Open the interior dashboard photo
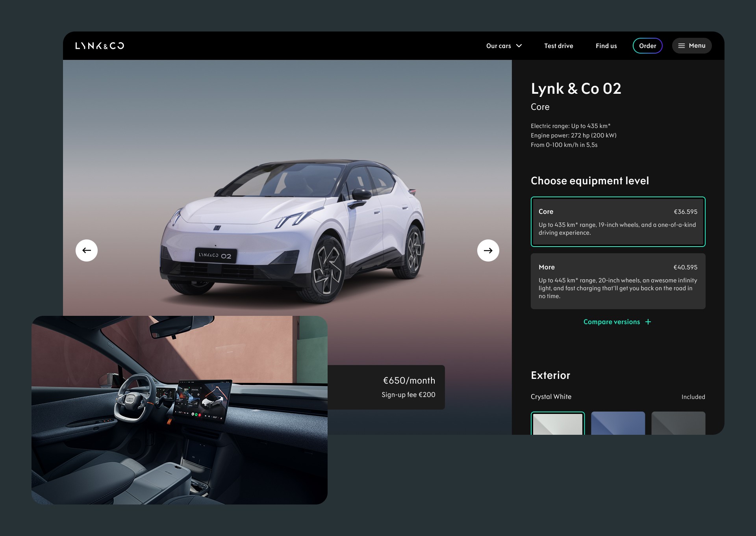Viewport: 756px width, 536px height. (x=180, y=410)
